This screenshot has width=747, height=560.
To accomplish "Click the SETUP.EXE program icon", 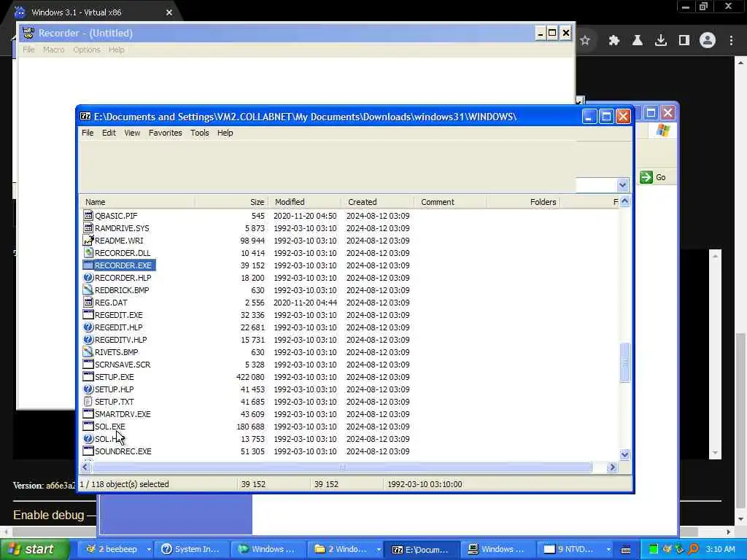I will (88, 377).
